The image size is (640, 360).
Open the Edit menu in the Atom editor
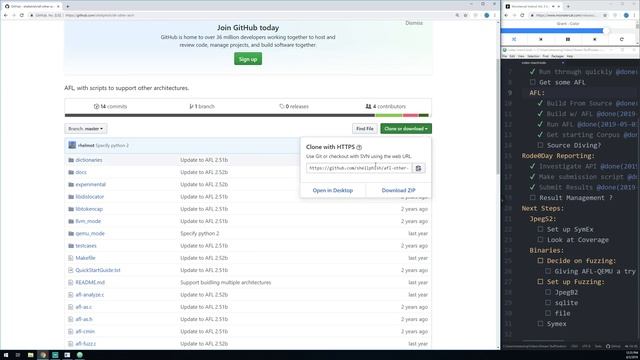[512, 56]
